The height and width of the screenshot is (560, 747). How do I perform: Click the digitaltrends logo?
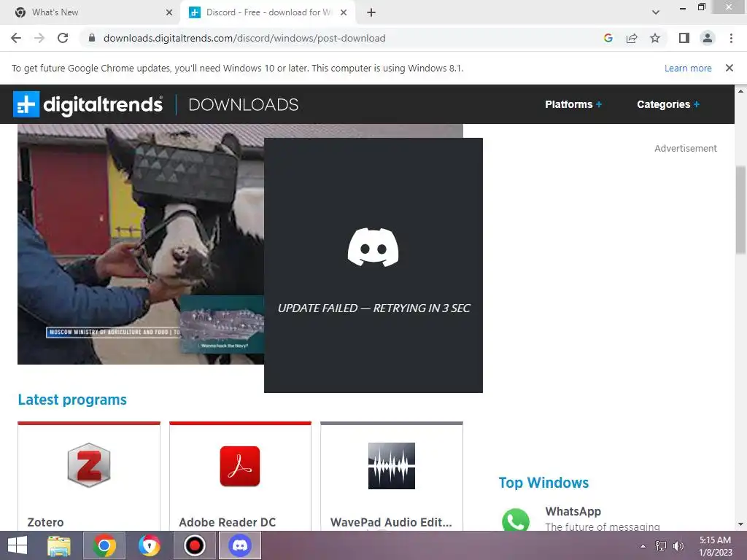tap(88, 104)
